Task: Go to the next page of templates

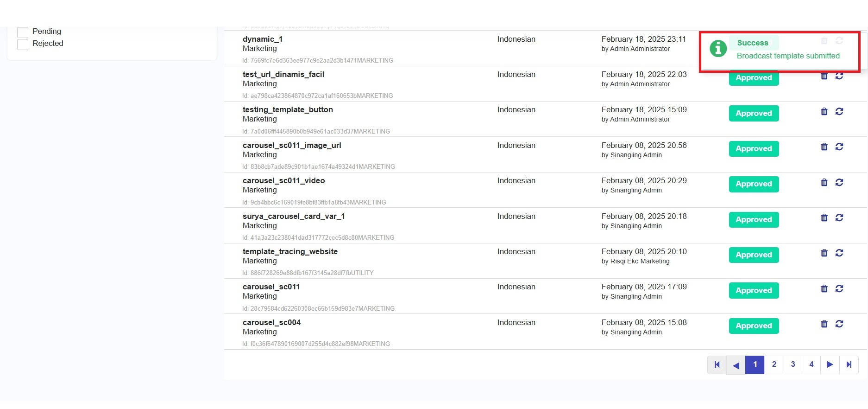Action: pyautogui.click(x=830, y=364)
